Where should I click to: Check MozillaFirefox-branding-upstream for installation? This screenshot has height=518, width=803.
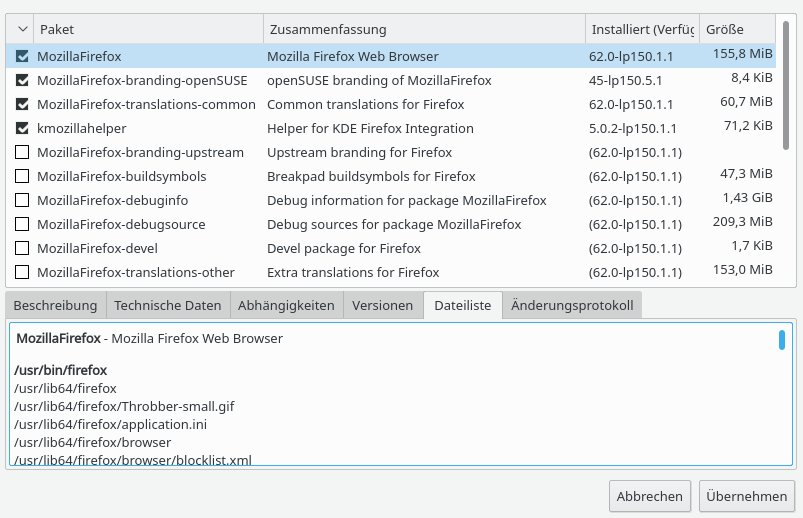point(22,152)
